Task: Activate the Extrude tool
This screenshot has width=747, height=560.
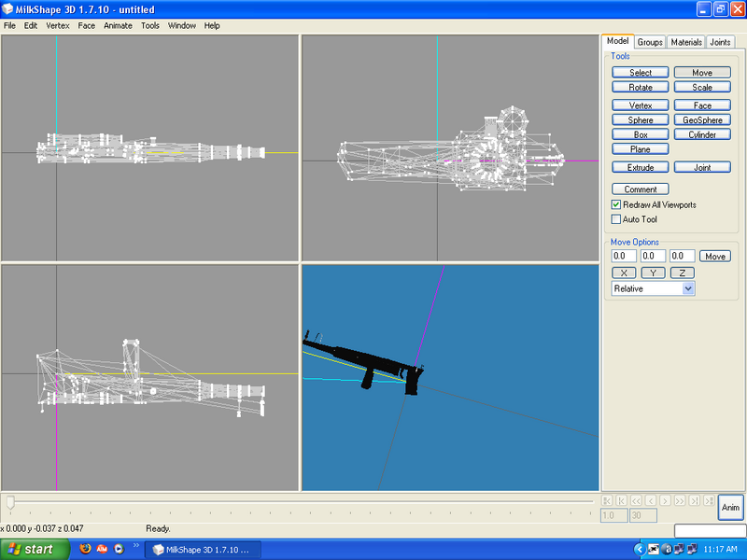Action: pyautogui.click(x=641, y=167)
